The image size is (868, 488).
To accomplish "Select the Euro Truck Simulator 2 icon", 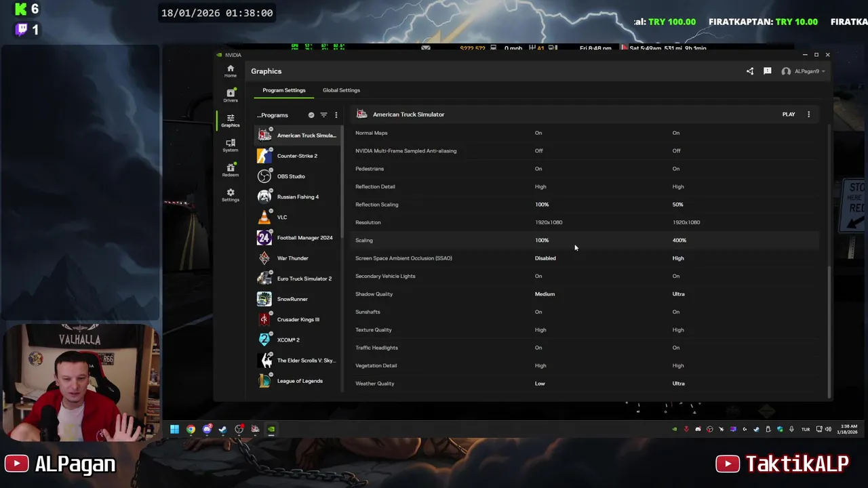I will pos(264,279).
